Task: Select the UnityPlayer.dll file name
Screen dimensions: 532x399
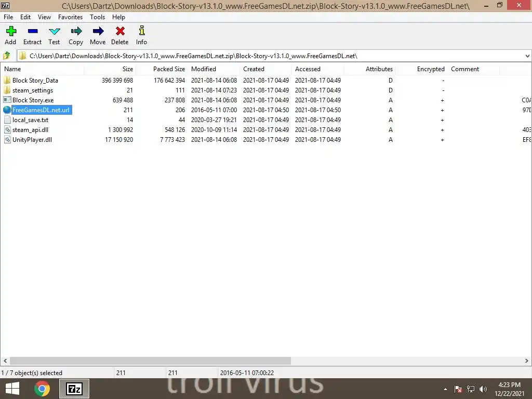Action: (32, 139)
